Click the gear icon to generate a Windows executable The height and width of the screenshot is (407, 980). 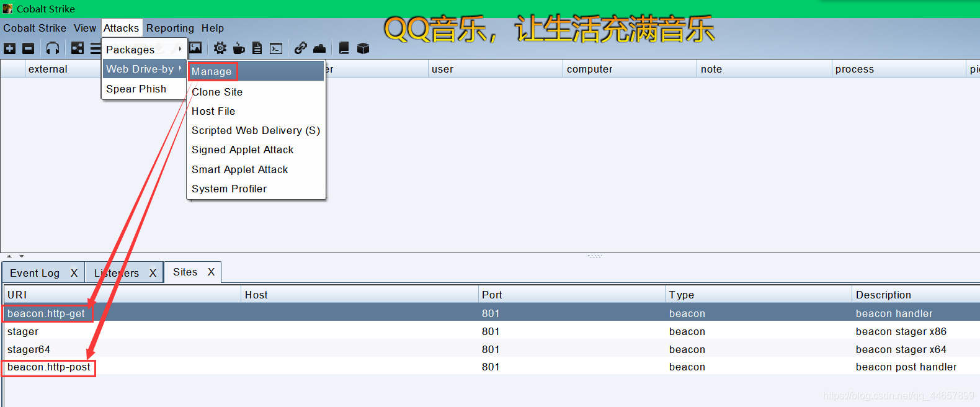pyautogui.click(x=220, y=48)
